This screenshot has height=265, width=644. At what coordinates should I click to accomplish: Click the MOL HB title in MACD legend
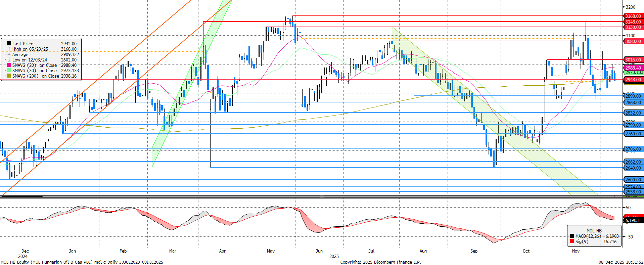click(x=594, y=231)
